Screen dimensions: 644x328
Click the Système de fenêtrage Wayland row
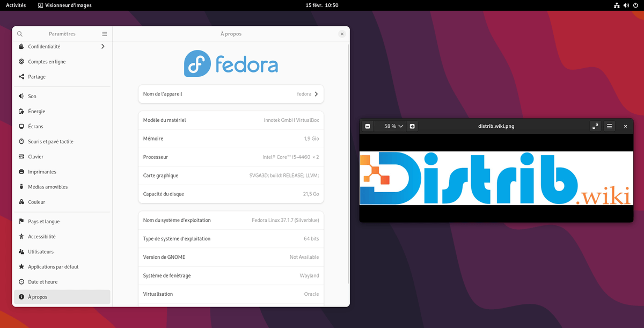pos(231,275)
